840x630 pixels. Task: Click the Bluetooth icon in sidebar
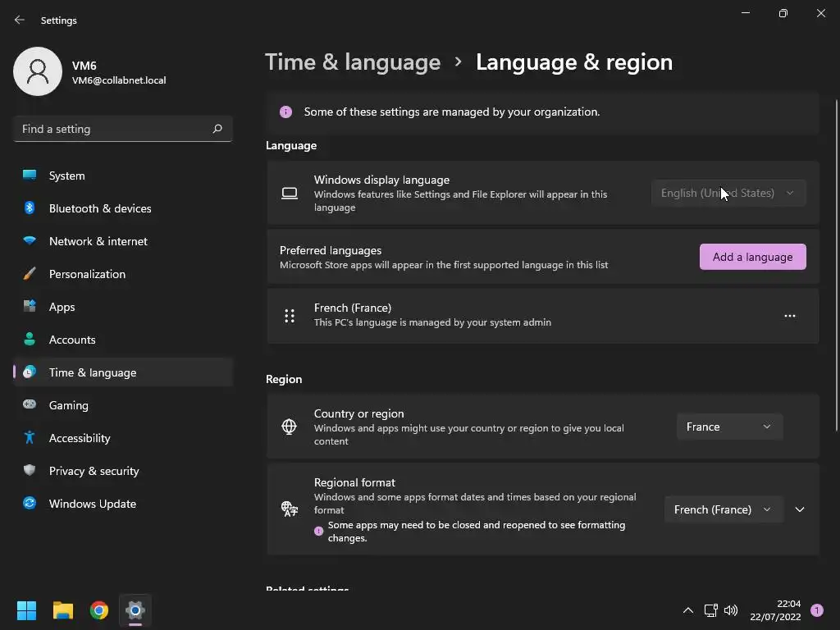(x=30, y=208)
